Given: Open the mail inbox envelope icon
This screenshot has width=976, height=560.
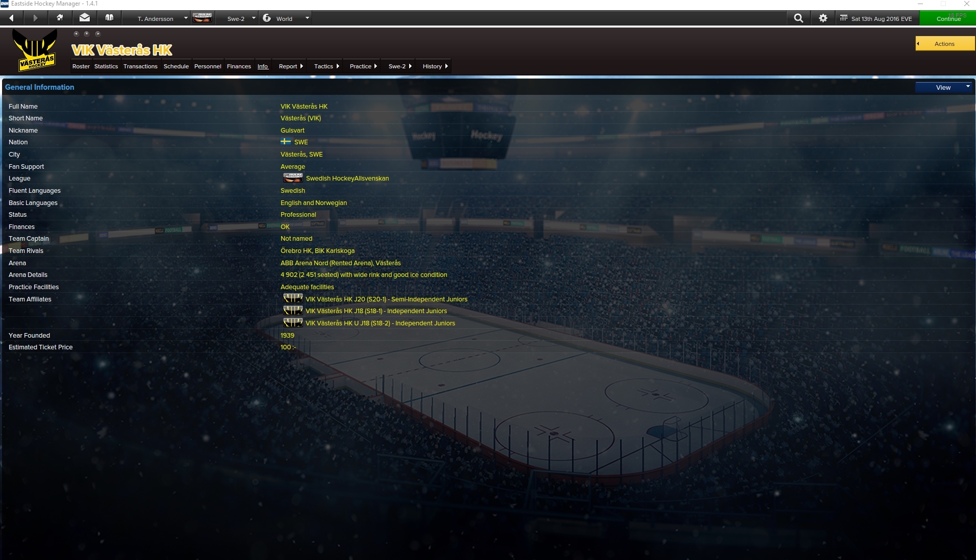Looking at the screenshot, I should 85,18.
